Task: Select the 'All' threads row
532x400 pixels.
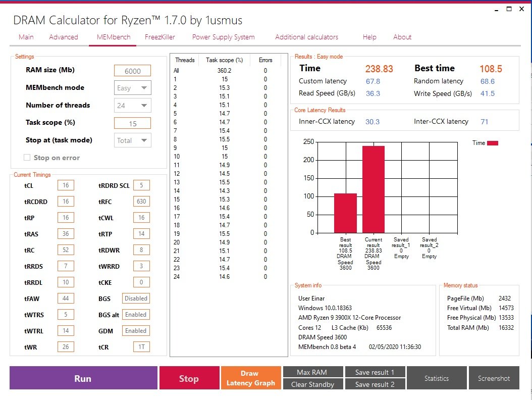Action: 226,71
